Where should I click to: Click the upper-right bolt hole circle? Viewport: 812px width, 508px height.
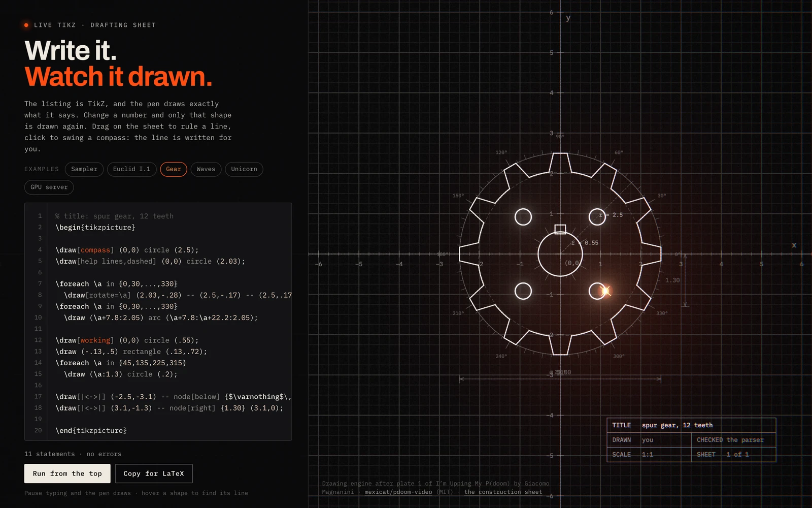597,217
